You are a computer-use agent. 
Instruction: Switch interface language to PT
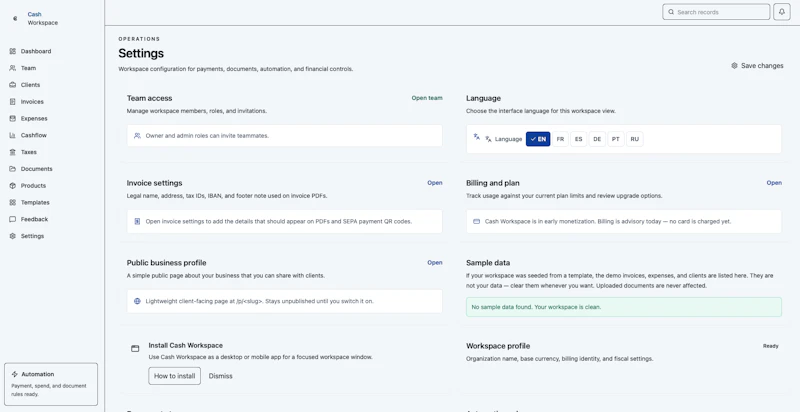click(x=616, y=139)
